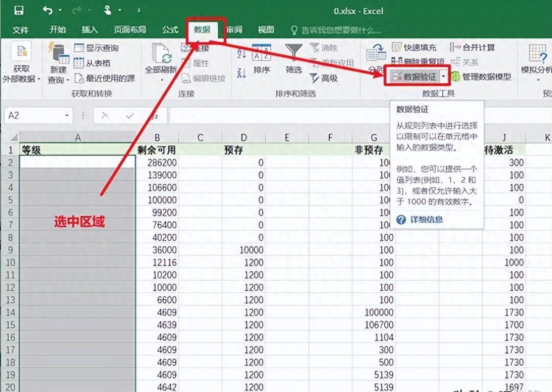Click 合并计算 consolidate icon

coord(455,47)
